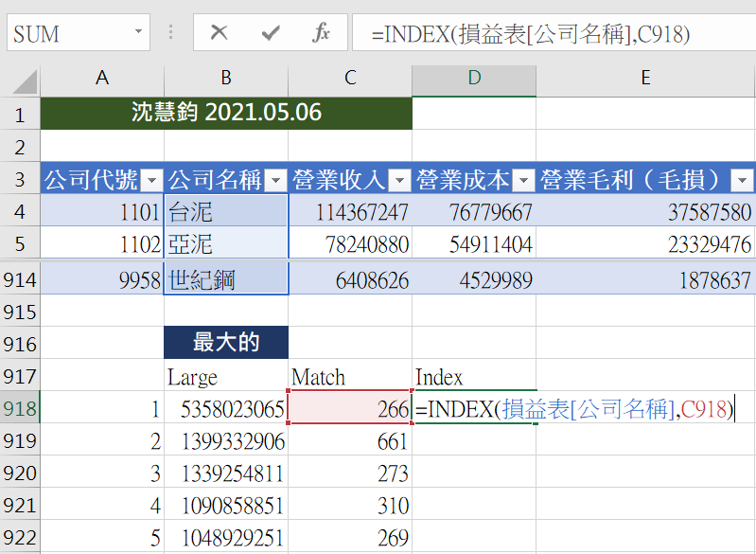Select row 915 header
Screen dimensions: 756x554
(x=20, y=312)
